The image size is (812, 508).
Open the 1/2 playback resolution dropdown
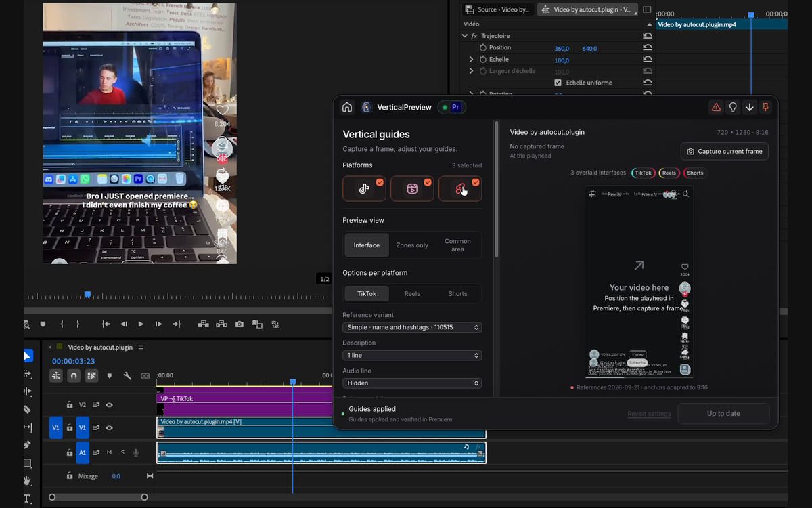[x=325, y=279]
